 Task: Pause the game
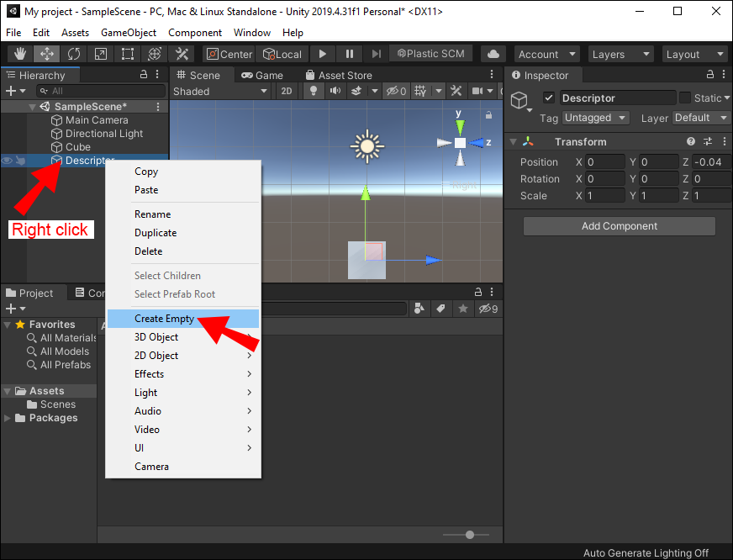coord(349,54)
